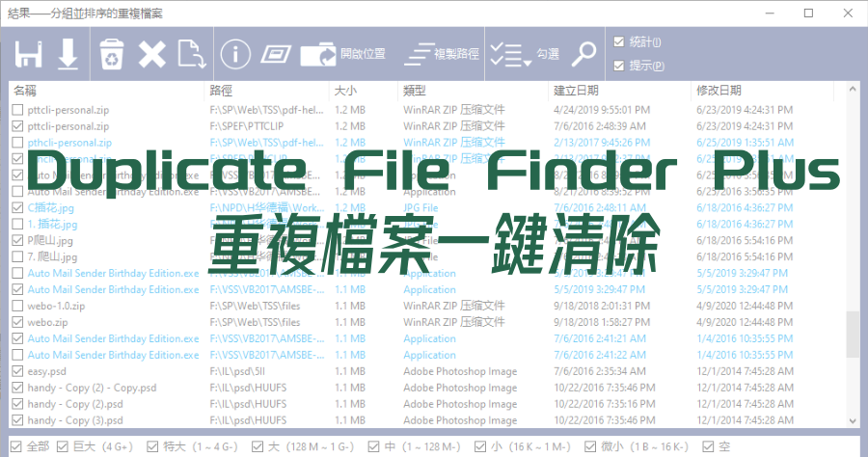Viewport: 868px width, 457px height.
Task: Check the first pttcli-personal.zip row checkbox
Action: point(17,109)
